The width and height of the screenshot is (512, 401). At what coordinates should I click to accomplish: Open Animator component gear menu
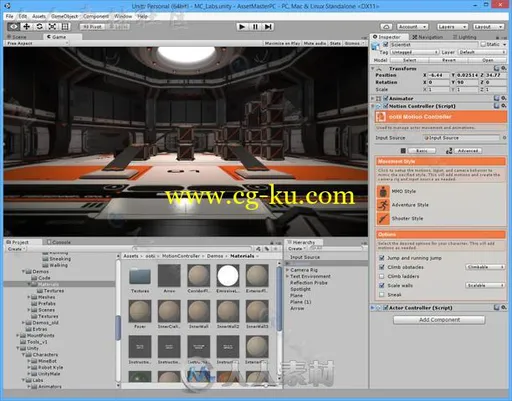tap(503, 98)
